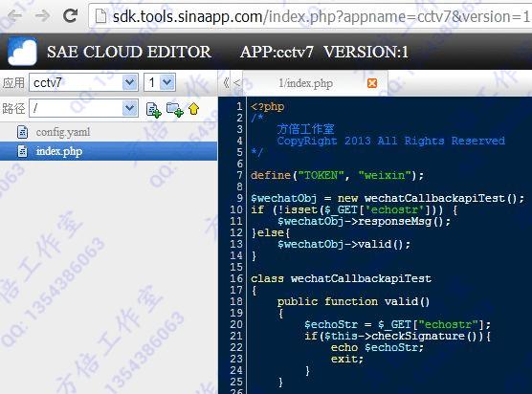Go up one directory with yellow arrow
532x394 pixels.
pyautogui.click(x=193, y=109)
